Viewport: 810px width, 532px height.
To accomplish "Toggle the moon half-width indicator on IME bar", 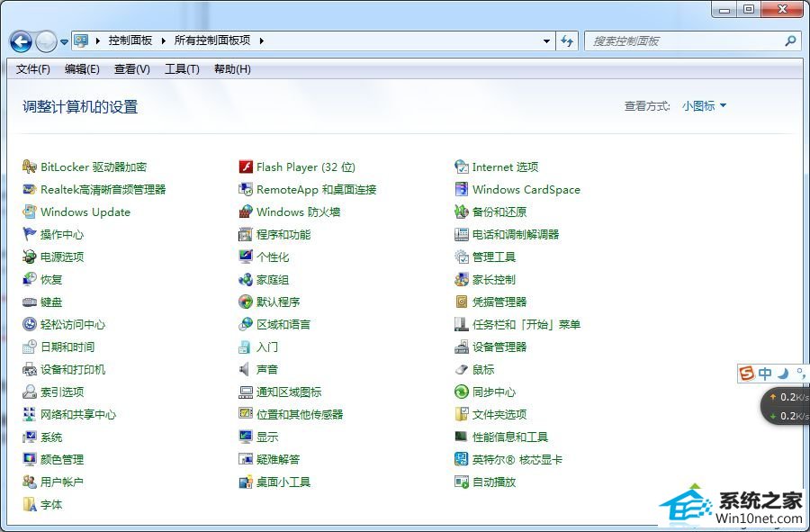I will pos(784,373).
